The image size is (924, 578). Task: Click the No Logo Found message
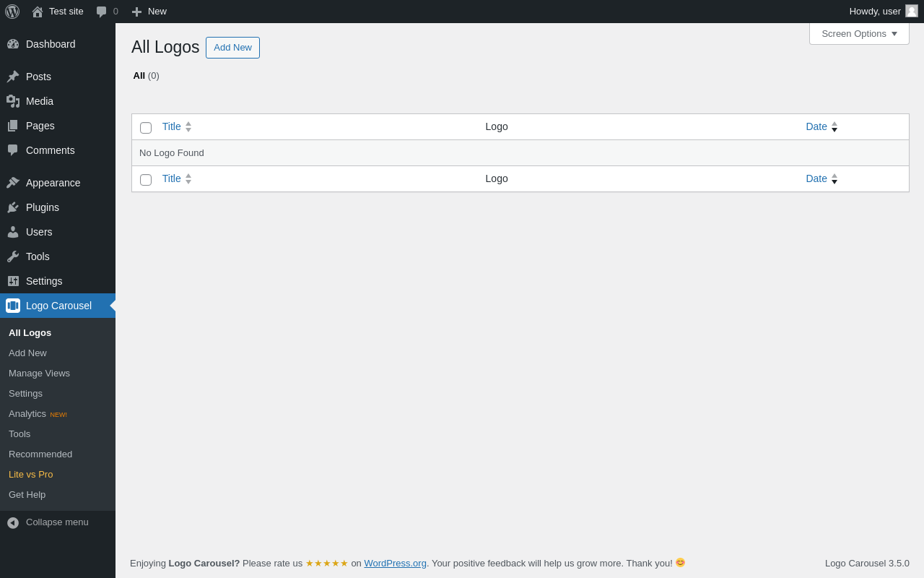coord(172,152)
